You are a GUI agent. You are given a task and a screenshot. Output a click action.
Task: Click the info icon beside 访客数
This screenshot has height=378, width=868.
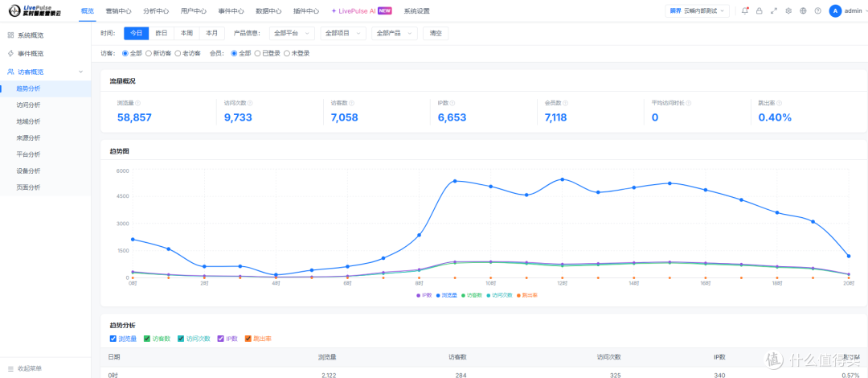point(351,103)
